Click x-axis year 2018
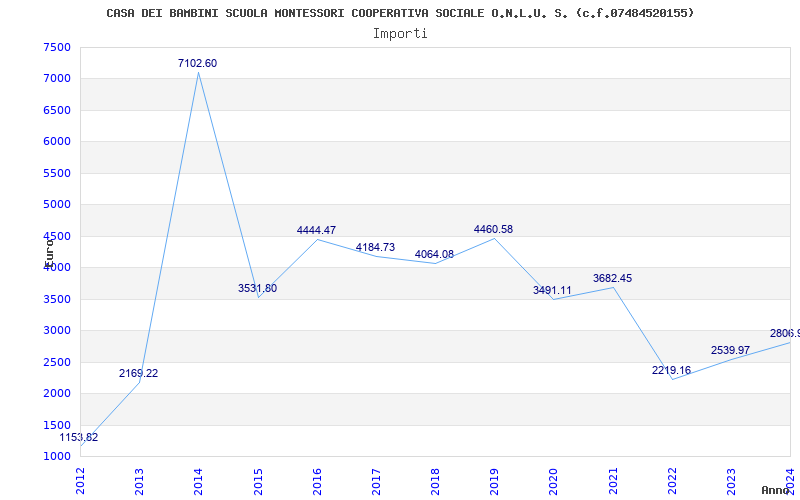This screenshot has height=500, width=800. tap(435, 481)
